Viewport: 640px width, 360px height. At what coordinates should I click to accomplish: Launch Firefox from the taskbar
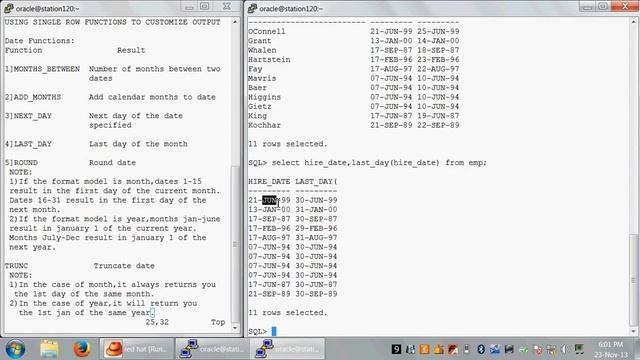pyautogui.click(x=81, y=349)
